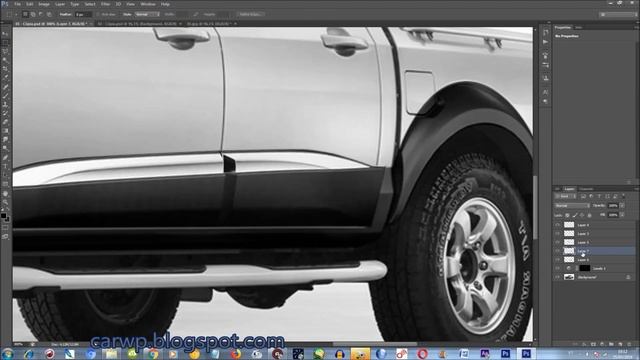Open the Window menu
640x360 pixels.
[148, 4]
